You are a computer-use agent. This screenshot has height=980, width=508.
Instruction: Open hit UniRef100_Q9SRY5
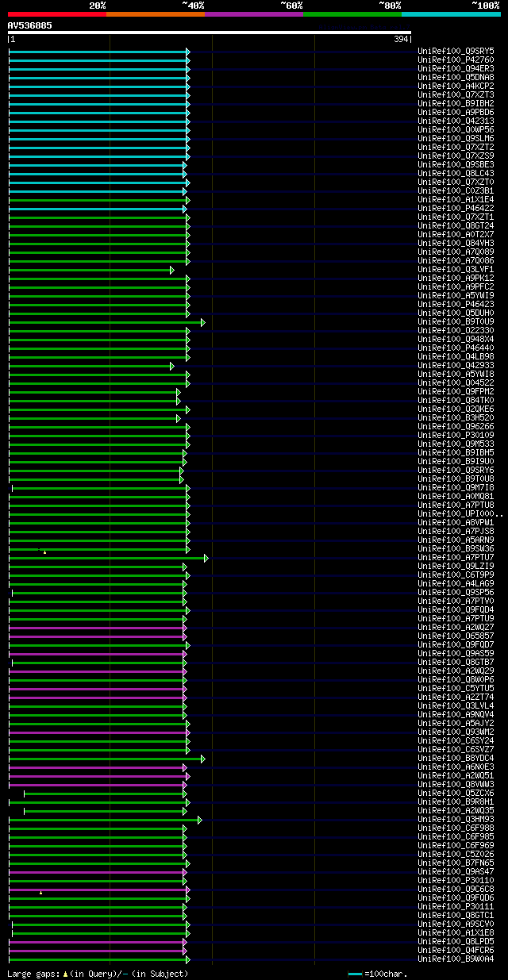456,52
